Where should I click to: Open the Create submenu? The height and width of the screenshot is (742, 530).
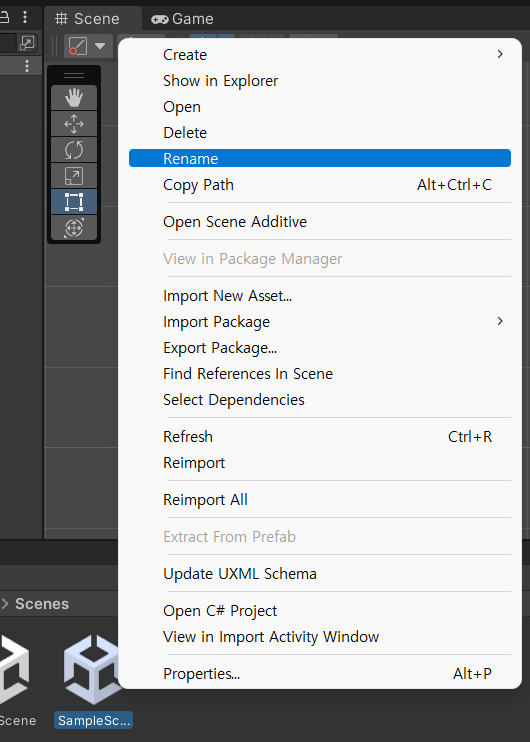(320, 55)
